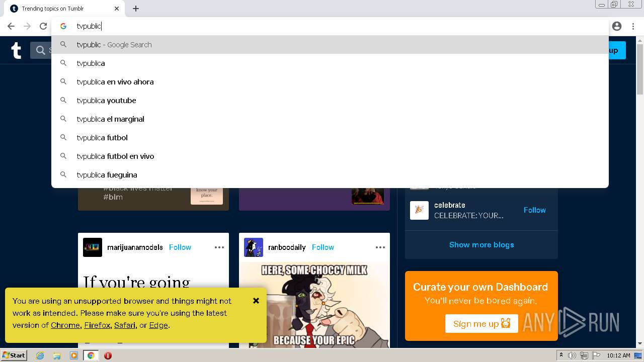This screenshot has height=362, width=644.
Task: Click the celebrate blog name
Action: pos(449,205)
